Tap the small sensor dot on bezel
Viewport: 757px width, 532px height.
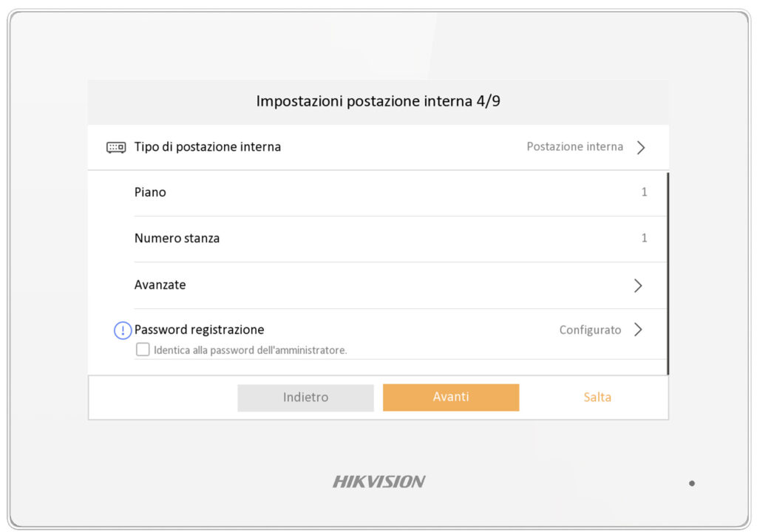[x=692, y=483]
